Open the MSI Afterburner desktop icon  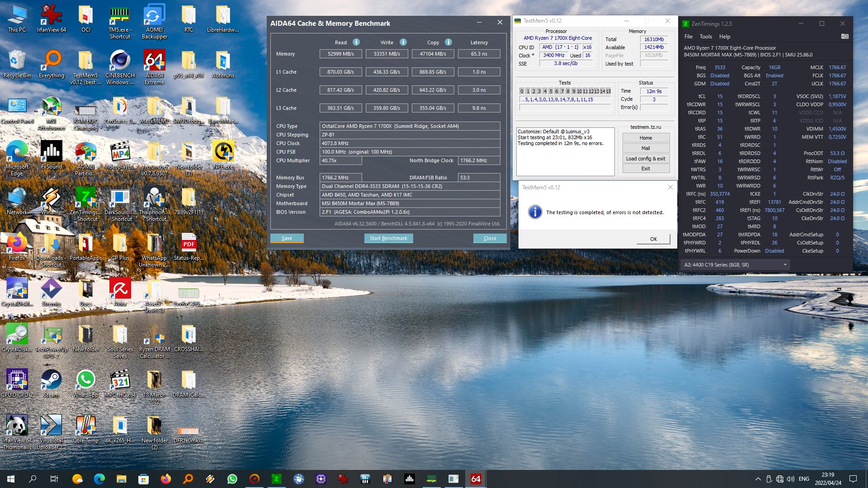[x=52, y=114]
